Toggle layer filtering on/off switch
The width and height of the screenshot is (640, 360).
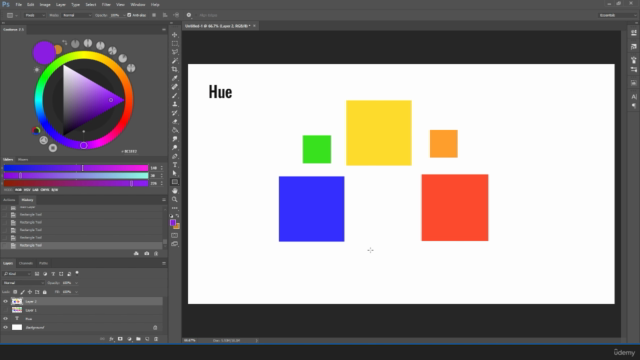tap(77, 273)
